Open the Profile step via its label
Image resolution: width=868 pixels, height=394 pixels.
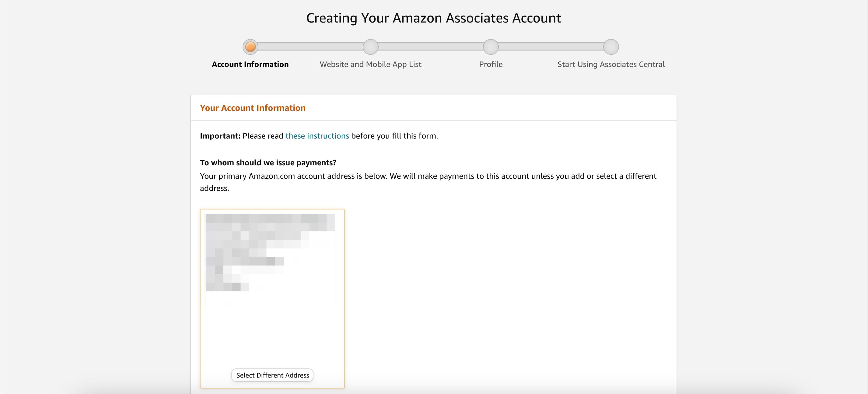coord(490,64)
